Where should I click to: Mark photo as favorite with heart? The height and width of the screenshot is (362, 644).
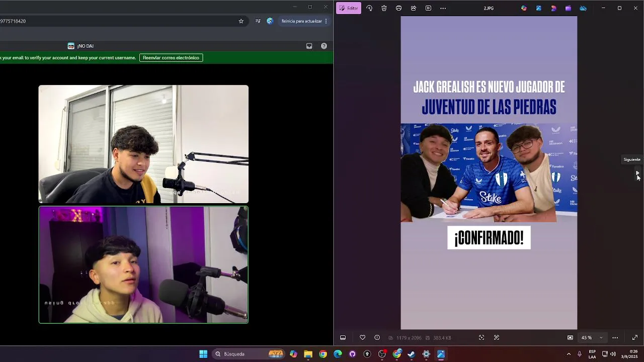tap(362, 338)
